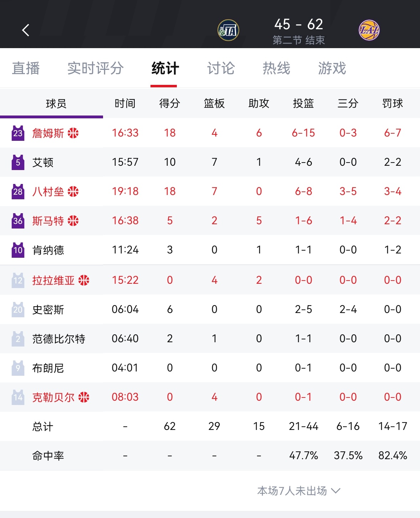Image resolution: width=420 pixels, height=518 pixels.
Task: Select jersey number 14 icon beside 克勒贝尔
Action: 17,397
